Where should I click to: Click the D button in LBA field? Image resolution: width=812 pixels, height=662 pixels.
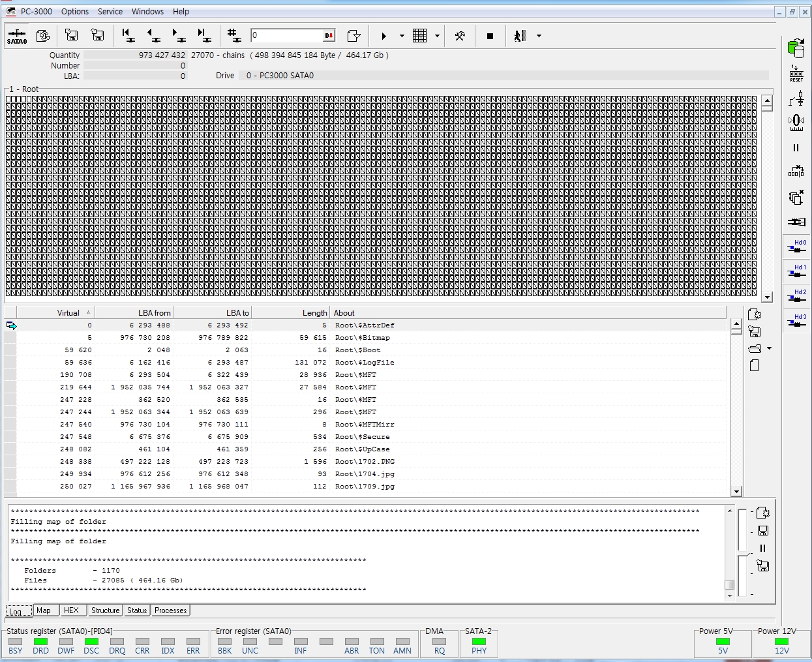coord(329,36)
